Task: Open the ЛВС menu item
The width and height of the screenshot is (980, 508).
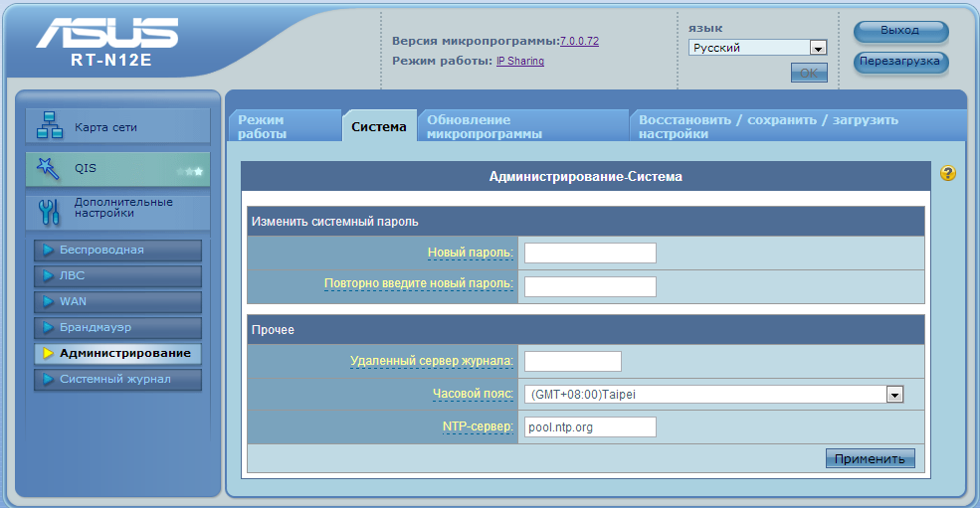Action: pyautogui.click(x=117, y=276)
